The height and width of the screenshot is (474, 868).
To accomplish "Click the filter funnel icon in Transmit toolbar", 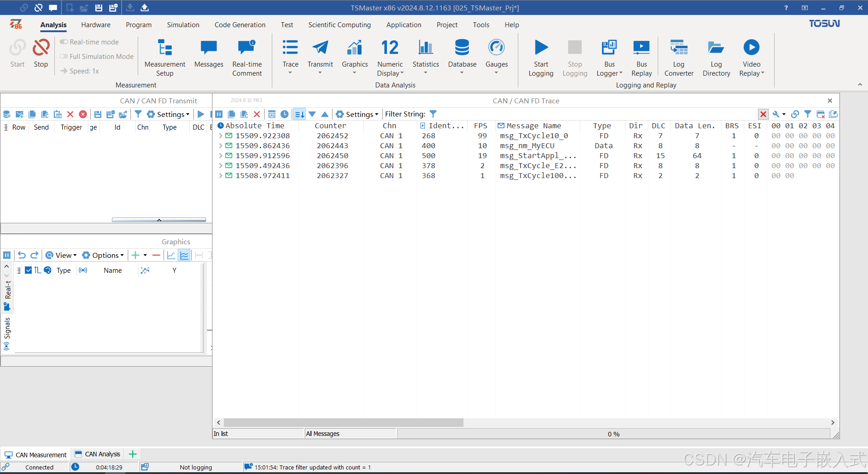I will [x=138, y=114].
